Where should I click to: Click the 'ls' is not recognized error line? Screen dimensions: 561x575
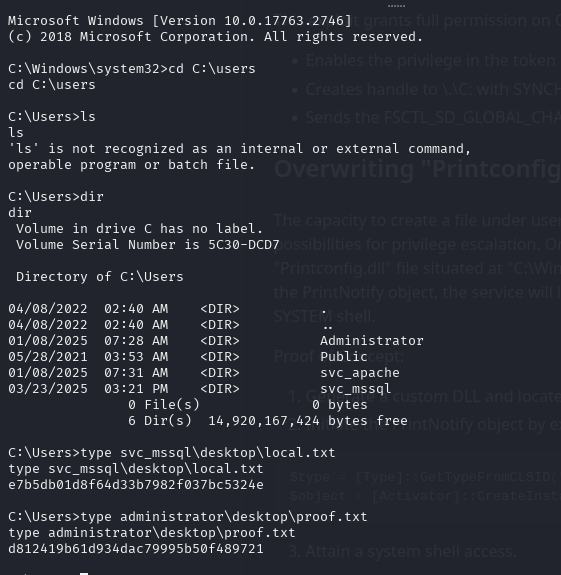(239, 149)
